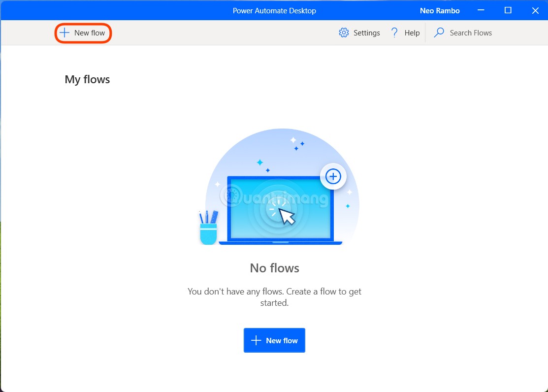Click the blue New flow button under No flows
This screenshot has width=548, height=392.
tap(274, 340)
